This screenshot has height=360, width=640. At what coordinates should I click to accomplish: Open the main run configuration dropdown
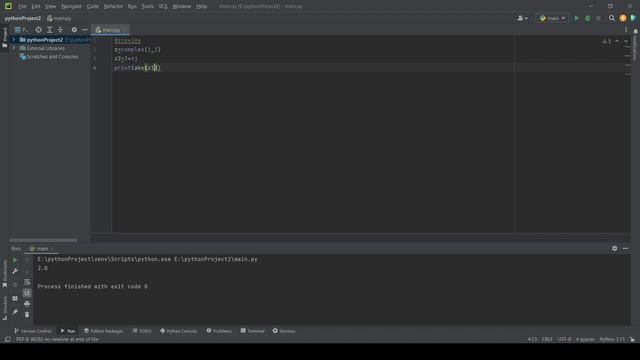tap(552, 18)
